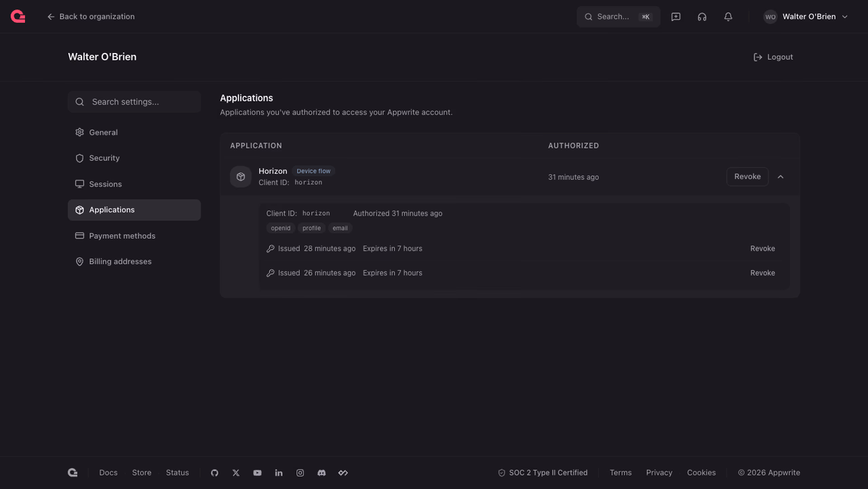This screenshot has height=489, width=868.
Task: Click the APPLICATION column header
Action: pyautogui.click(x=256, y=146)
